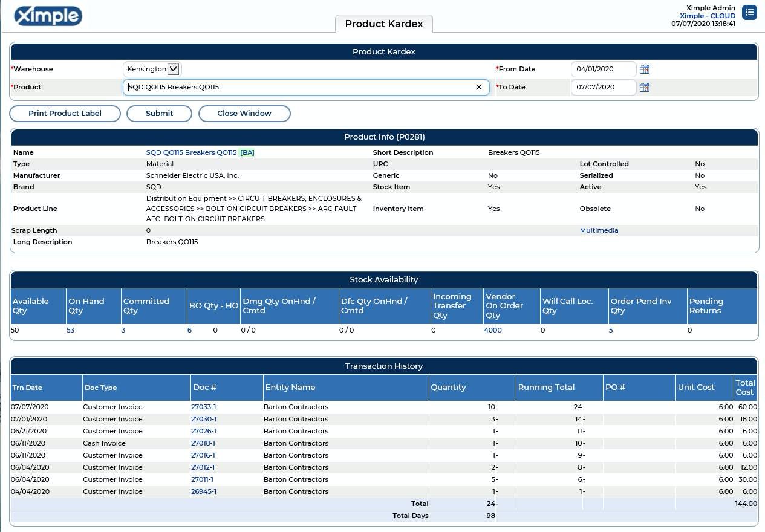The image size is (765, 532).
Task: Click inside the From Date field
Action: click(x=603, y=69)
